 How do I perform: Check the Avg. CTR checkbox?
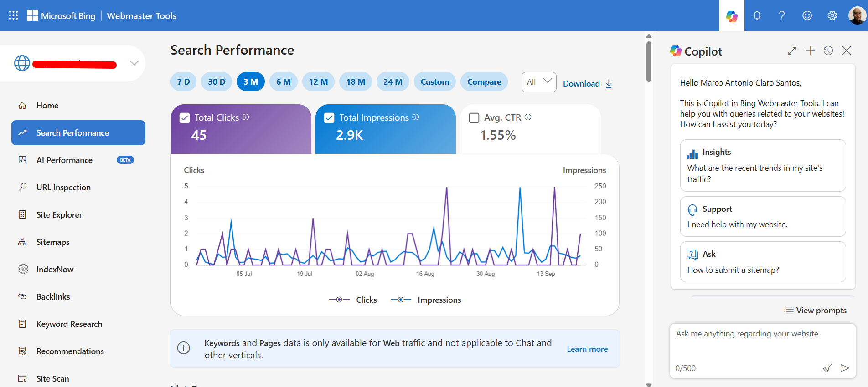[x=474, y=118]
